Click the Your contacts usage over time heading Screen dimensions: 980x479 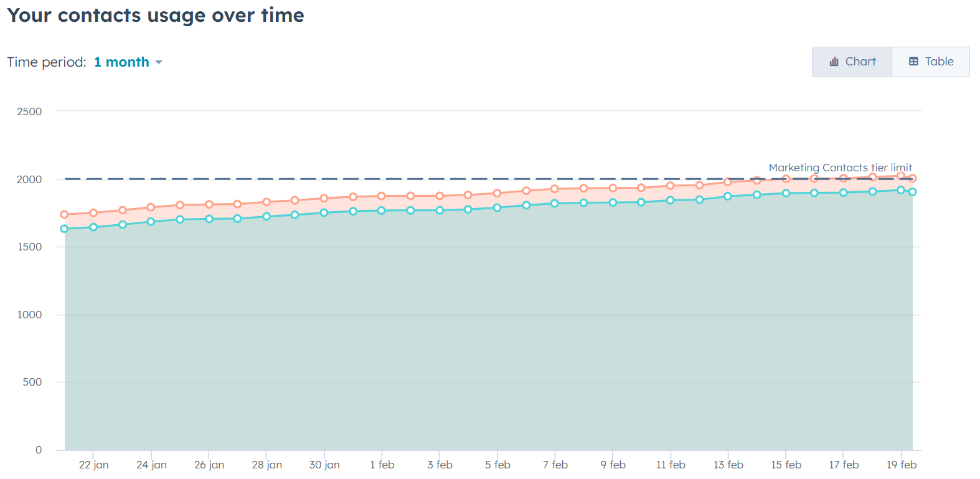[156, 15]
